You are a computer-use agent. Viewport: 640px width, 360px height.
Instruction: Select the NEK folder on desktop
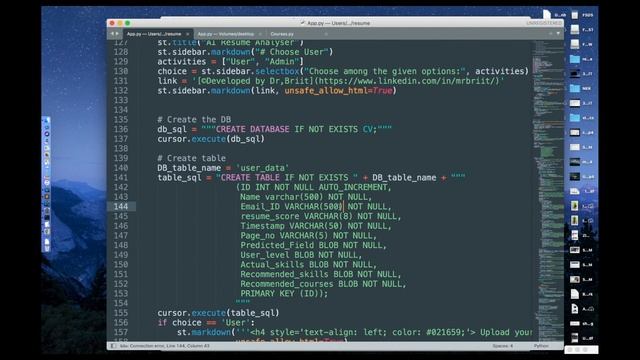575,88
